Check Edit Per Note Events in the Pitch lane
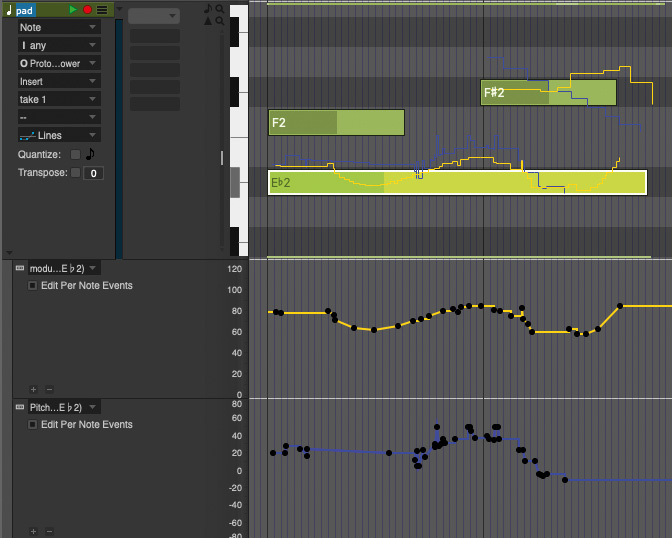Image resolution: width=672 pixels, height=538 pixels. click(33, 425)
